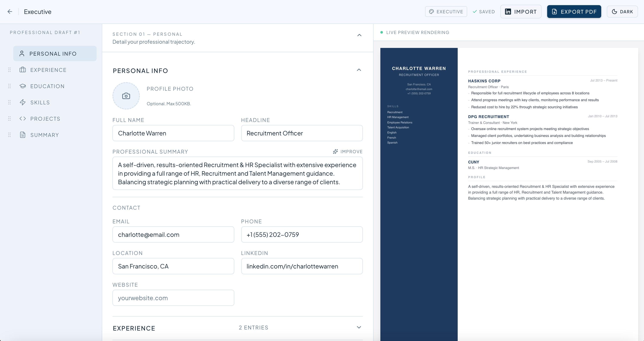Open the Experience sidebar tab
This screenshot has width=644, height=341.
point(48,70)
